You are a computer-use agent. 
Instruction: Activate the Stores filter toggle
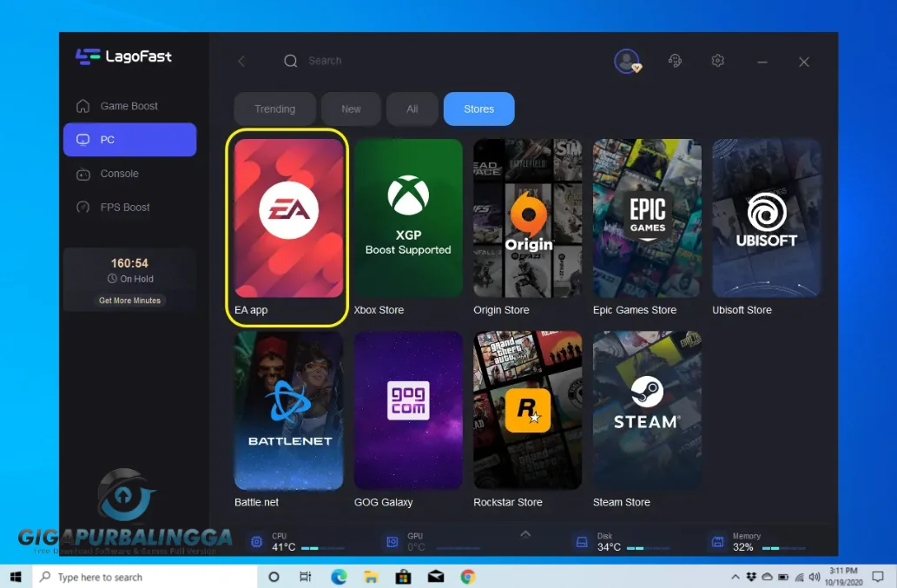(x=478, y=109)
